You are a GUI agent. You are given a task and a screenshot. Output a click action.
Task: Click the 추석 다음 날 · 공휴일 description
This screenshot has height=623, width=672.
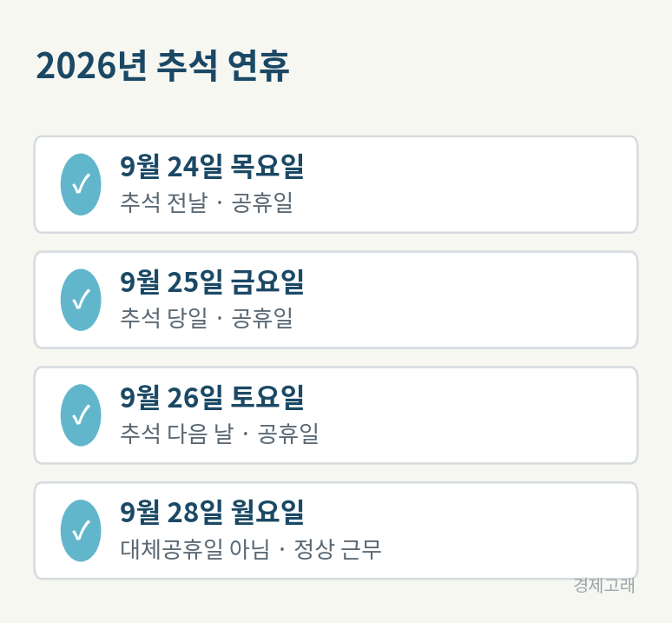tap(220, 433)
